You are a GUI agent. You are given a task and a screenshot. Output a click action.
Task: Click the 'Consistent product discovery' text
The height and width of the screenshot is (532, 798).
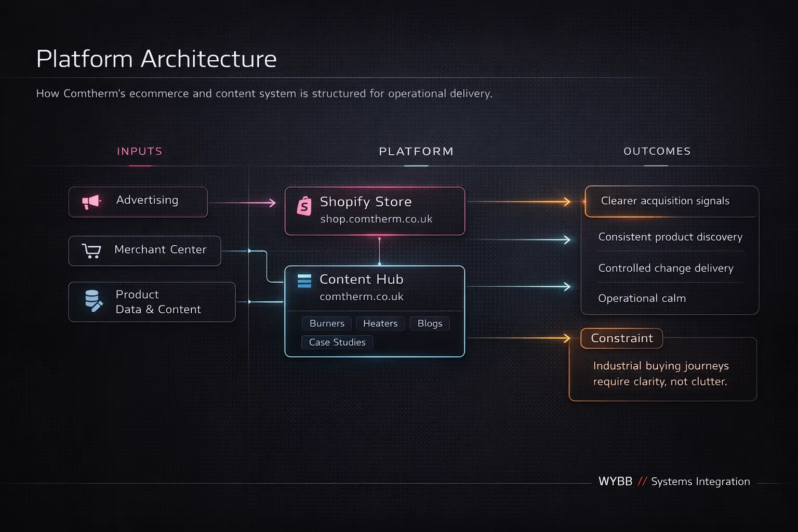click(x=670, y=237)
